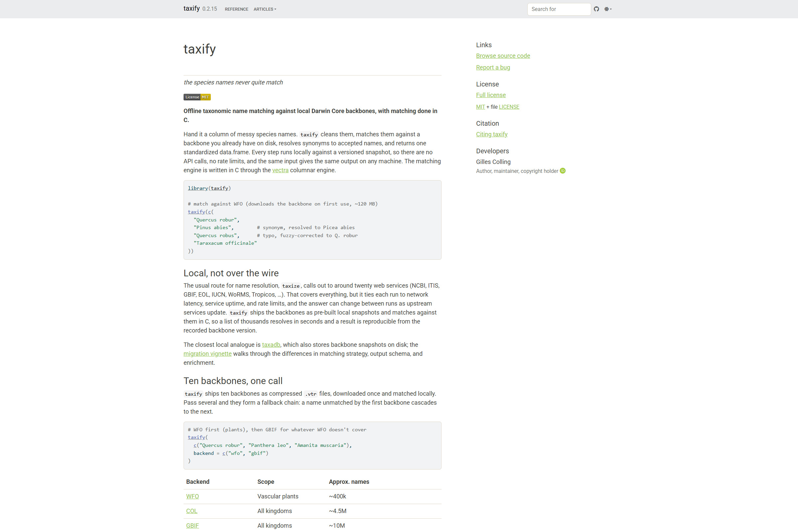Go to the Reference page
Image resolution: width=798 pixels, height=532 pixels.
click(x=236, y=9)
